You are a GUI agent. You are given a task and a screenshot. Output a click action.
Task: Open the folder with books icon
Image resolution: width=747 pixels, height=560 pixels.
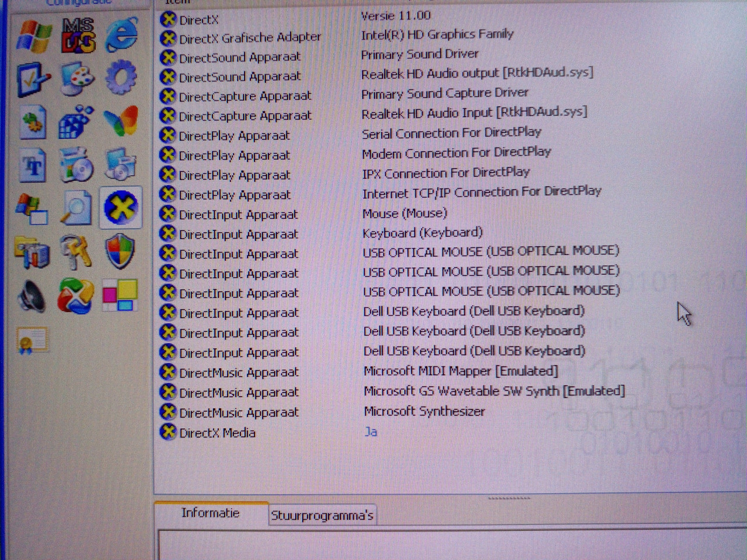click(33, 253)
